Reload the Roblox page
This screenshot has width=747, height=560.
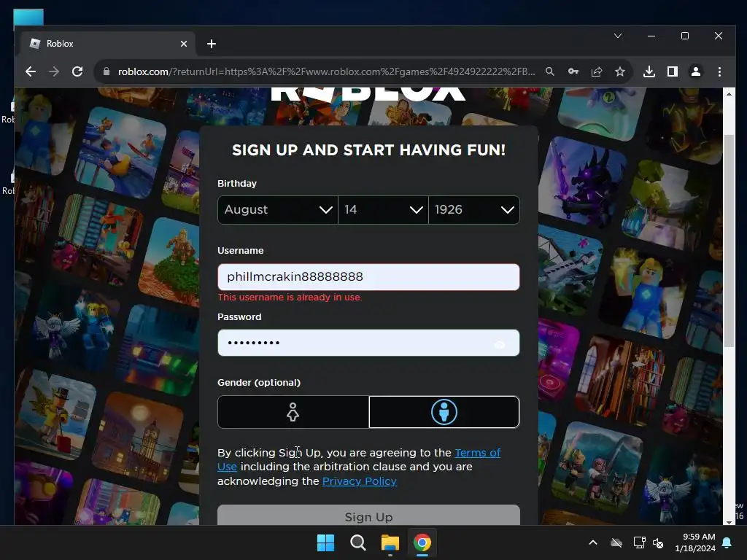pos(77,71)
